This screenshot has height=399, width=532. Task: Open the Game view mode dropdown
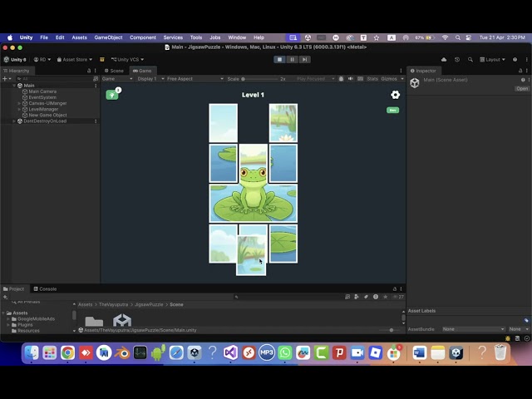(x=117, y=79)
